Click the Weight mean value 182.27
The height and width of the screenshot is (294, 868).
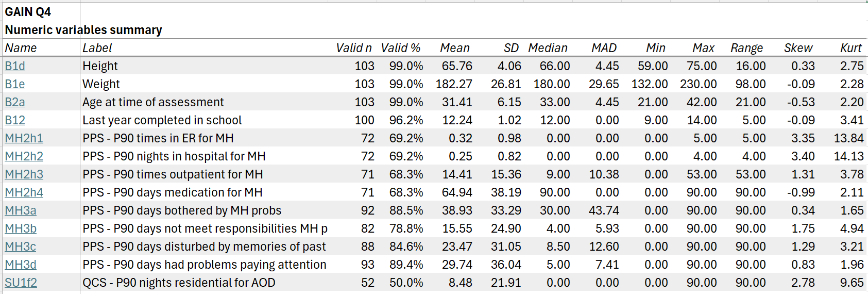(454, 84)
